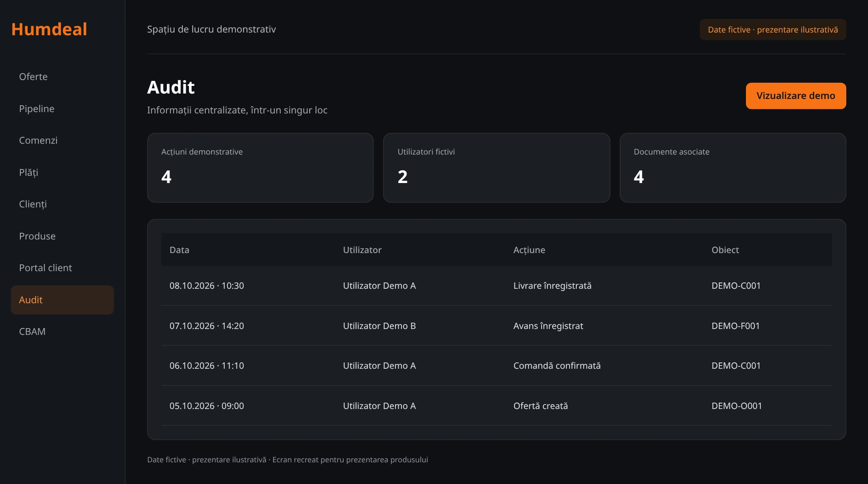Select Plăți in the navigation
868x484 pixels.
[62, 173]
